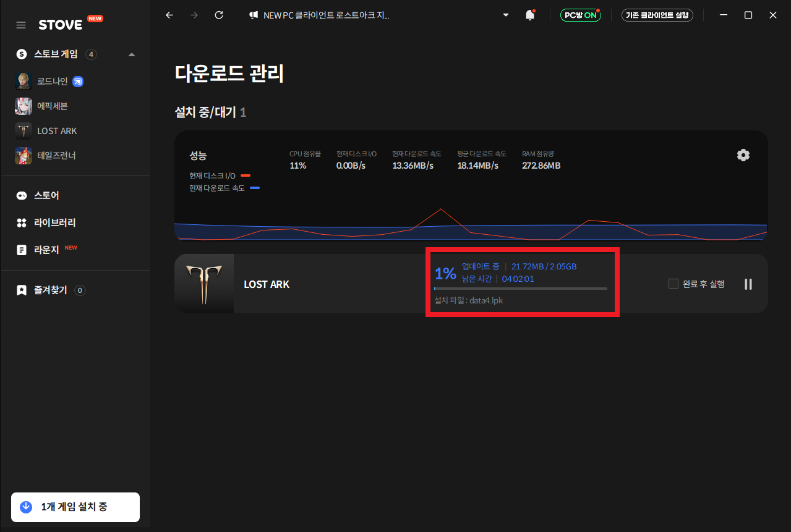Click the 현재 디스크 I/O legend entry
Screen dimensions: 791x532
pos(220,175)
